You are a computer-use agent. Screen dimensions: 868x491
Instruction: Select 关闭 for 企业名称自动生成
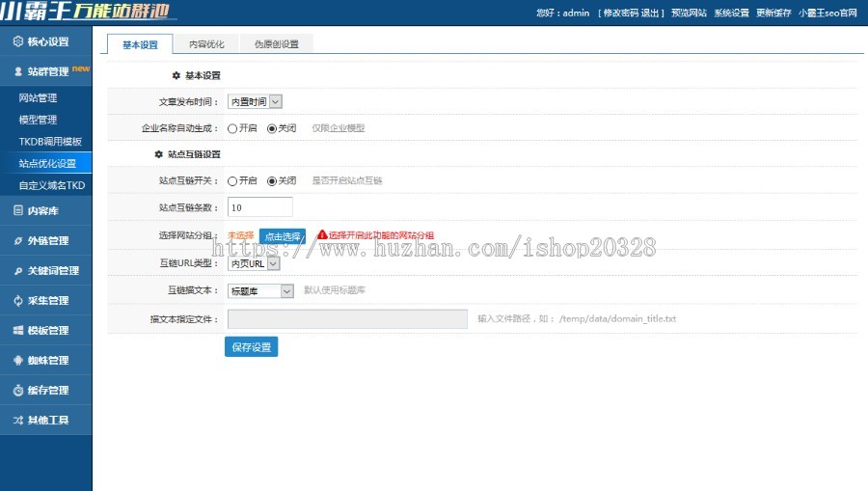click(272, 128)
